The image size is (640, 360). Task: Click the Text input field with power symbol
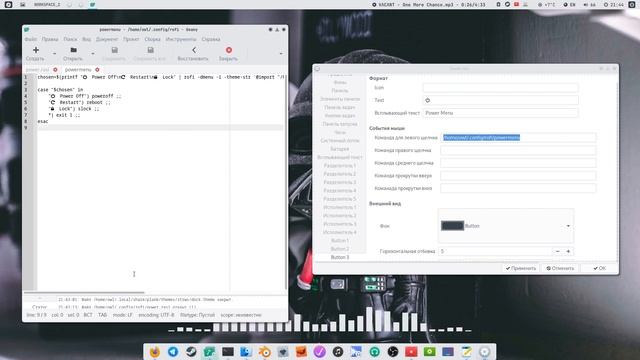(500, 100)
